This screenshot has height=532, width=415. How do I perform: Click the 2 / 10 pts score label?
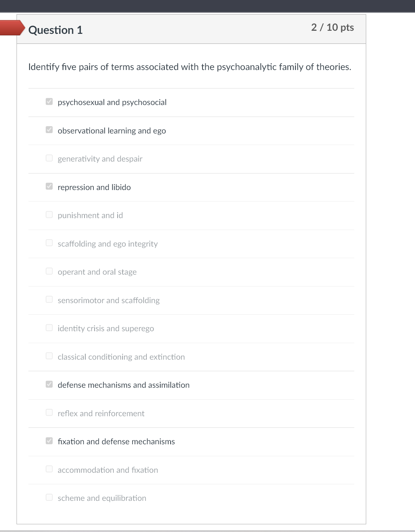(x=333, y=28)
